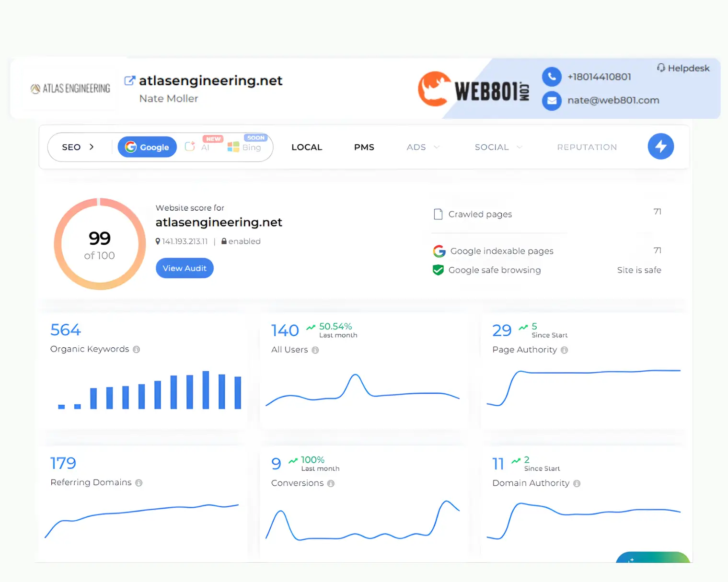Screen dimensions: 728x582
Task: Open the SOCIAL dropdown menu
Action: [497, 147]
